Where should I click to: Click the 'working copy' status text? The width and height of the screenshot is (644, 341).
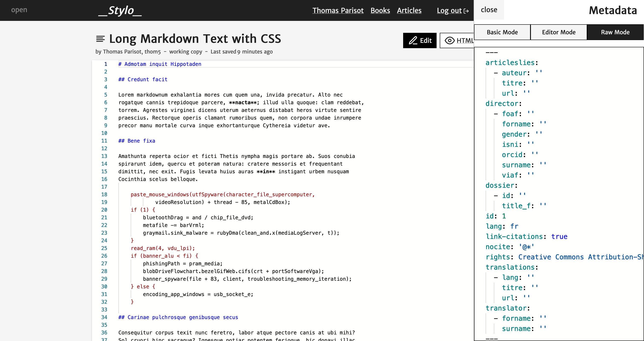[x=185, y=52]
